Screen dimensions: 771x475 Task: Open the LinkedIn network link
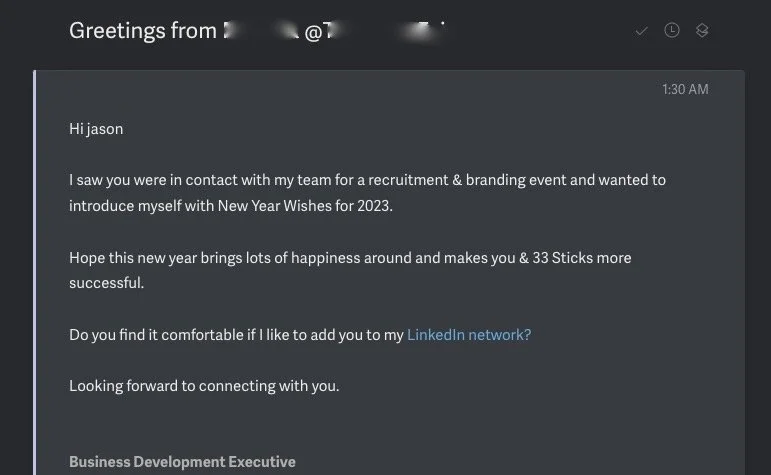pos(468,335)
